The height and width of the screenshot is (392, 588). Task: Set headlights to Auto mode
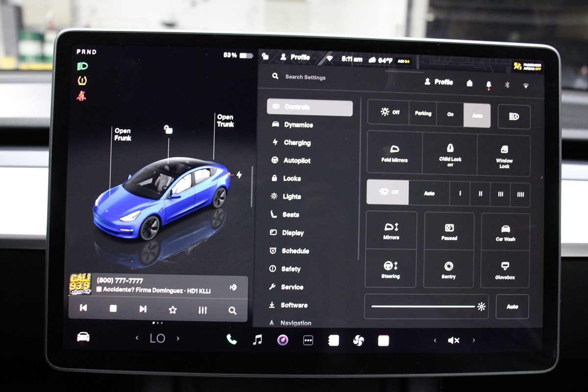pyautogui.click(x=477, y=116)
